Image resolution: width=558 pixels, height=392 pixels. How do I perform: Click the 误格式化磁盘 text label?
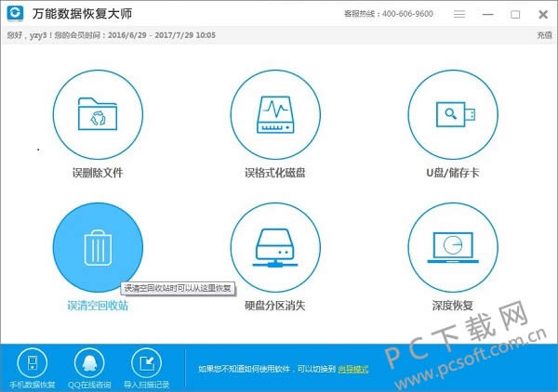coord(275,173)
